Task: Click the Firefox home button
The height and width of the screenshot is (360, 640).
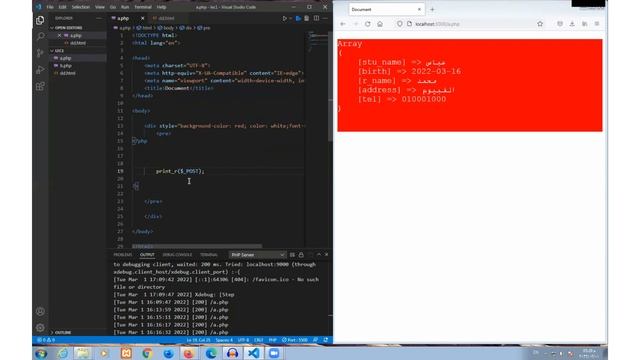Action: [x=380, y=24]
